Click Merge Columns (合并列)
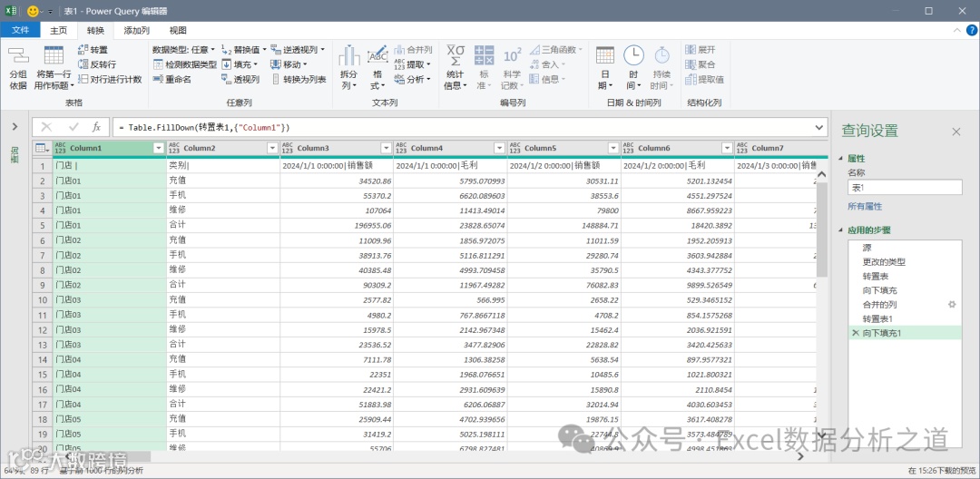Image resolution: width=980 pixels, height=479 pixels. coord(413,49)
